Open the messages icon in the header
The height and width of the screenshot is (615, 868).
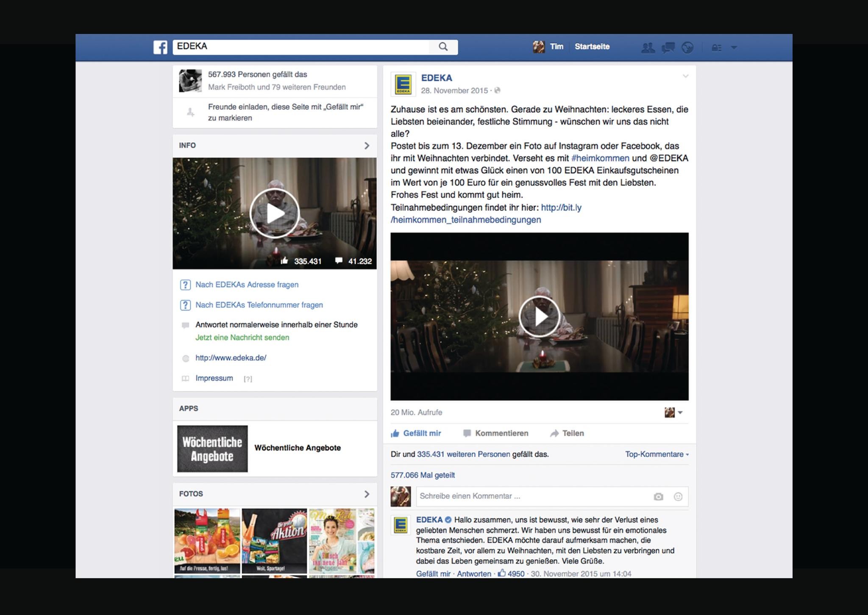668,47
